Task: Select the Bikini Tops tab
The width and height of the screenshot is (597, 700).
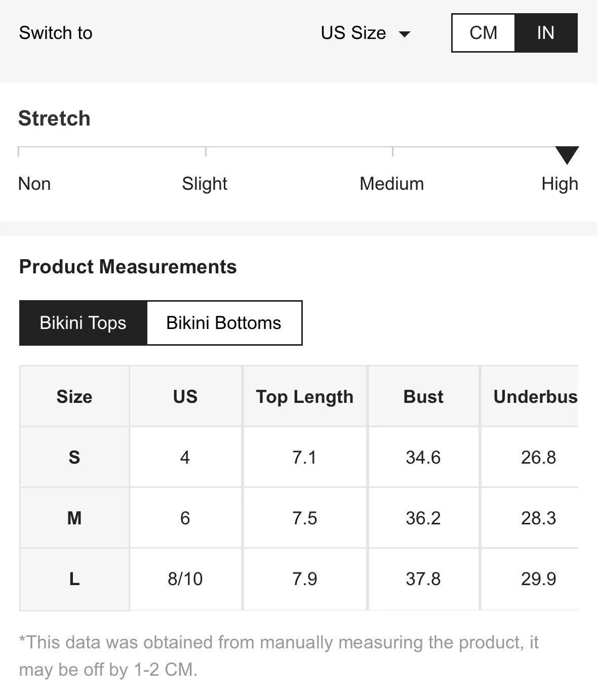Action: pos(83,323)
